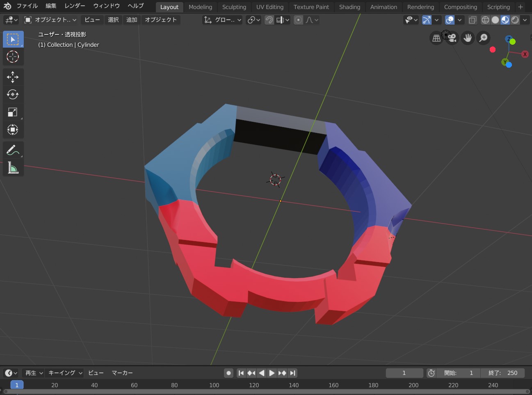Toggle camera view icon

tap(452, 38)
